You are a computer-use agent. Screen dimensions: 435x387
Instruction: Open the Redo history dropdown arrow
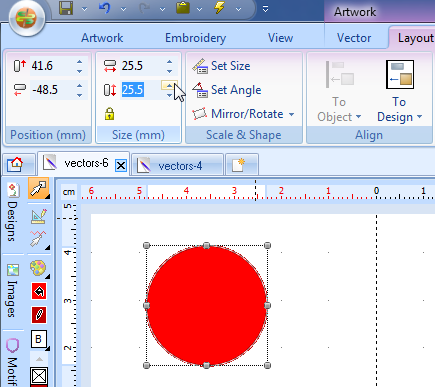[162, 9]
